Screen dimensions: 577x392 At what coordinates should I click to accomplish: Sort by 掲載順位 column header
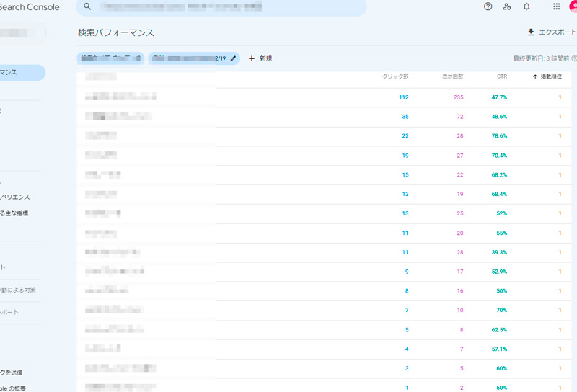pyautogui.click(x=547, y=76)
